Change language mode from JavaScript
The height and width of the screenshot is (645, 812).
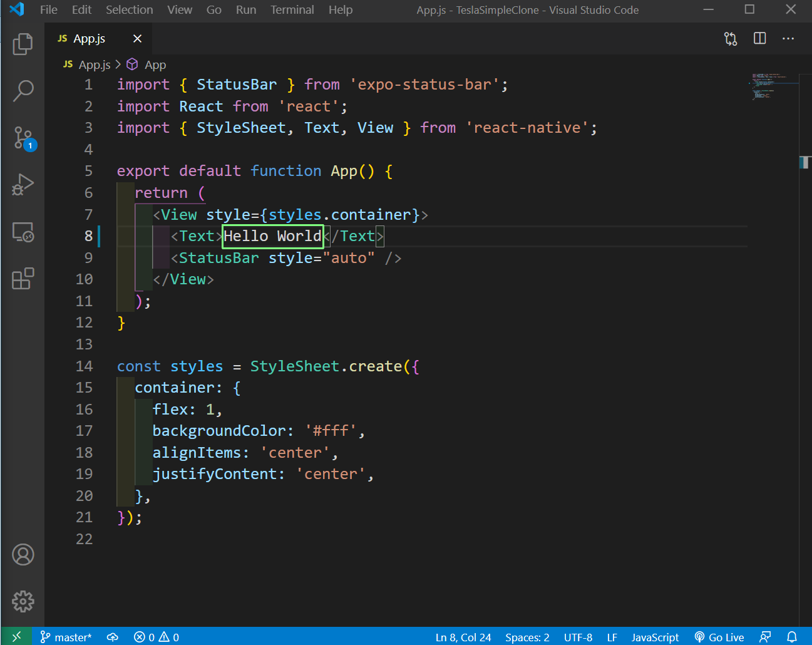(655, 637)
